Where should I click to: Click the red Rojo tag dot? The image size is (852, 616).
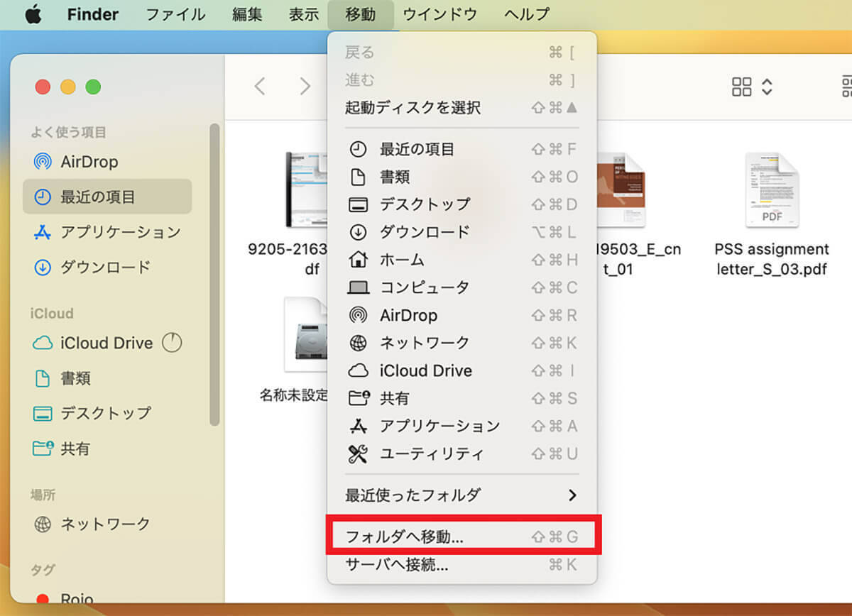point(43,600)
